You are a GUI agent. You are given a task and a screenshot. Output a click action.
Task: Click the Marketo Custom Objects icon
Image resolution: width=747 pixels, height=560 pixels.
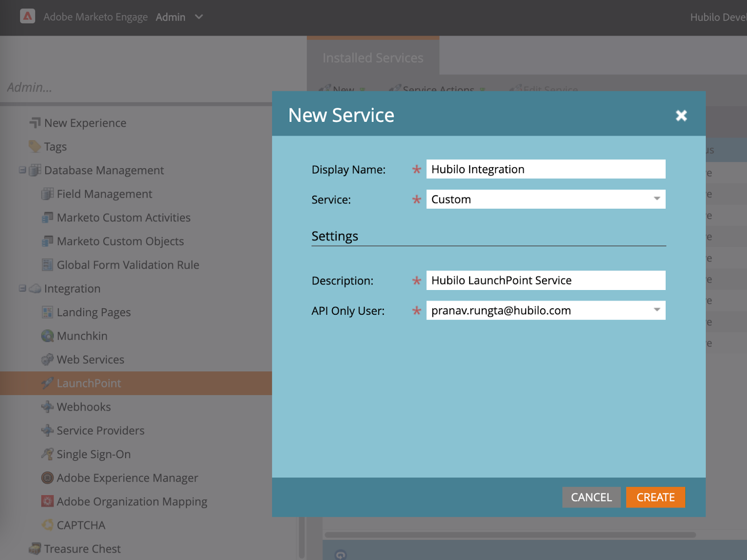click(x=47, y=241)
